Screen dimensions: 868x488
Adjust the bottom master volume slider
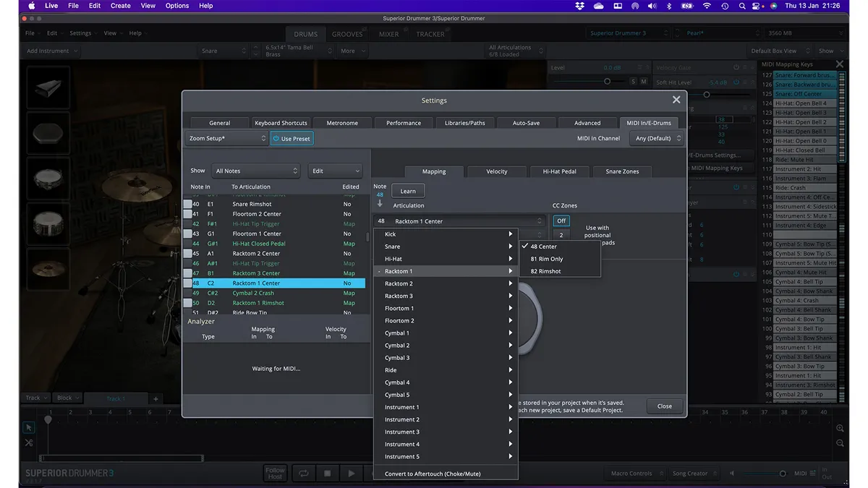point(782,474)
